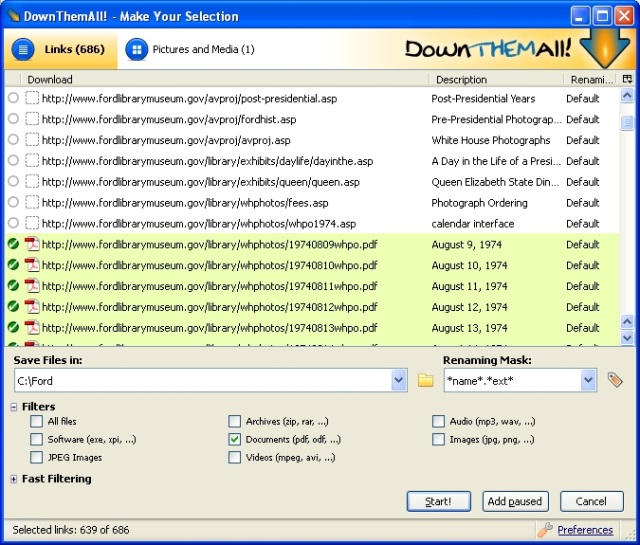The width and height of the screenshot is (640, 545).
Task: Enable the Software (exe, xpi) filter
Action: (36, 439)
